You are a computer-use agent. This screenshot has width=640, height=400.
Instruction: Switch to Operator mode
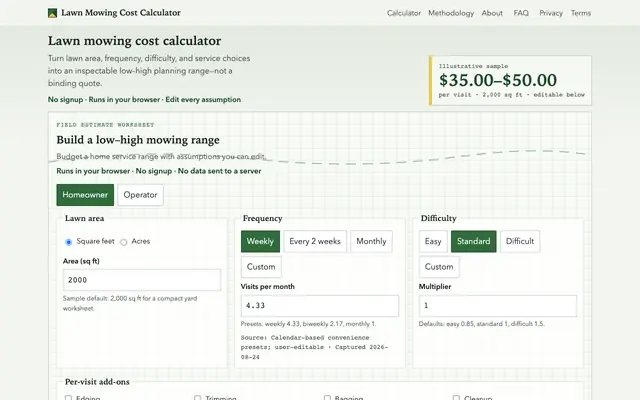(140, 195)
